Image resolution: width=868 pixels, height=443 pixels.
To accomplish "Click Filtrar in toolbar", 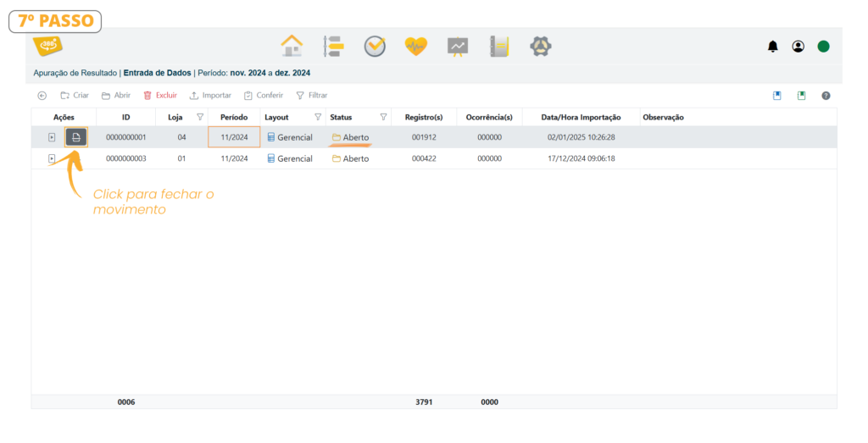I will tap(312, 95).
